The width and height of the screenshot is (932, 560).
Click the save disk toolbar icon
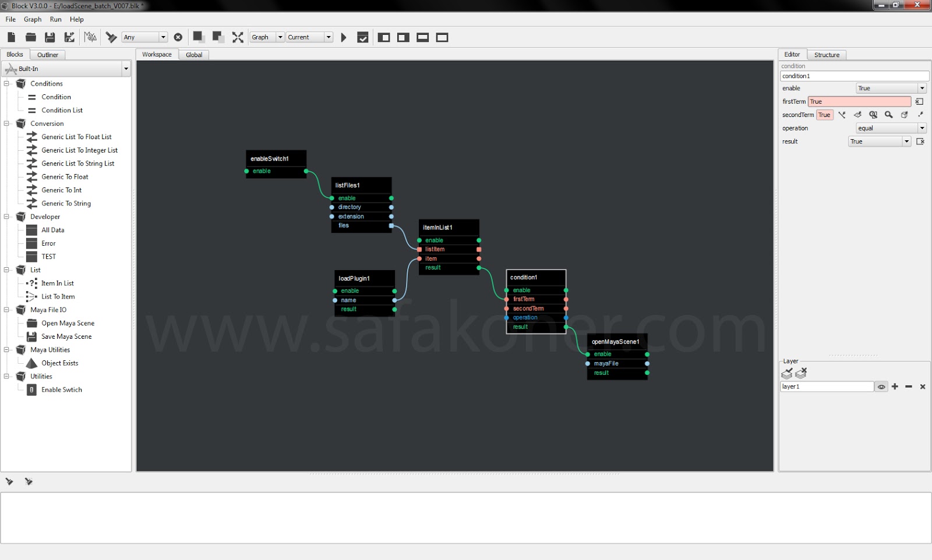pyautogui.click(x=50, y=37)
